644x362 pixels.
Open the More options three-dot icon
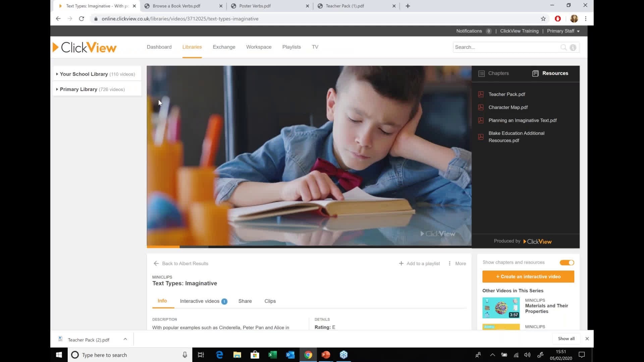pos(449,263)
